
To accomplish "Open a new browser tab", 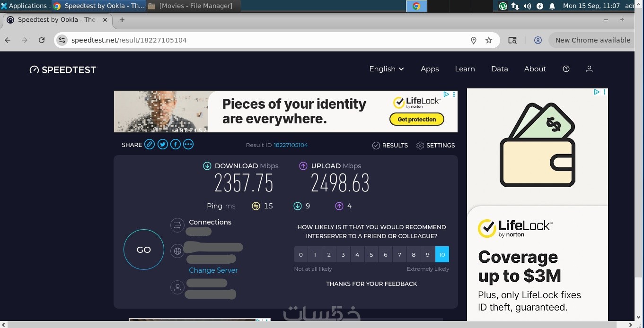I will 122,20.
